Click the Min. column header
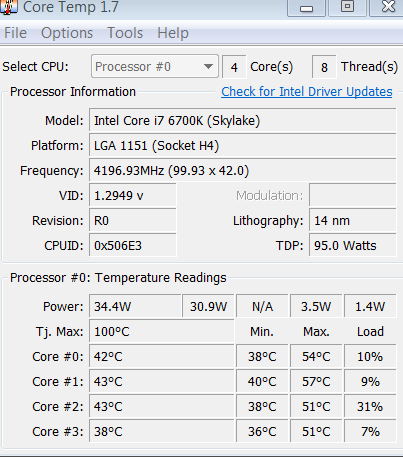 (262, 331)
